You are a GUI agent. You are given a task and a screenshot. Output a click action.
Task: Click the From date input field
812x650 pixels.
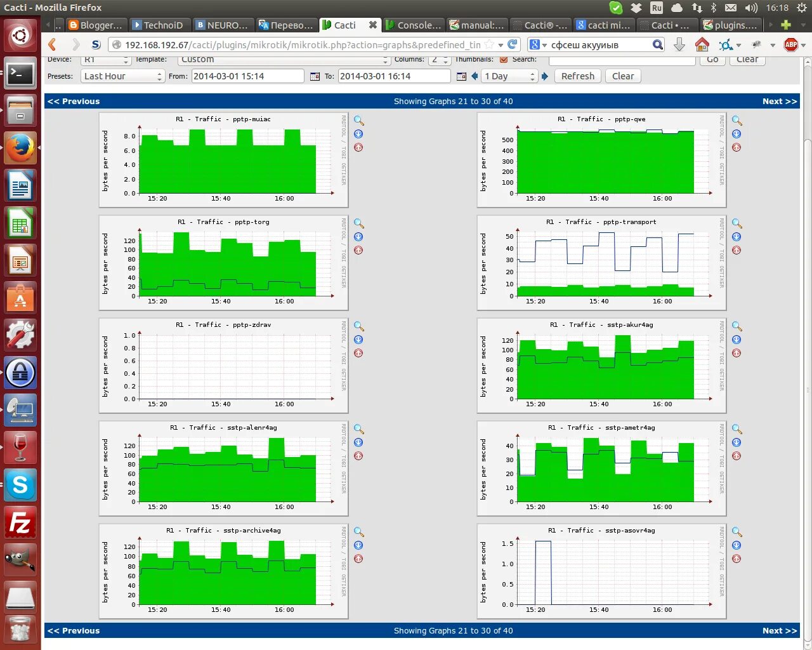248,76
